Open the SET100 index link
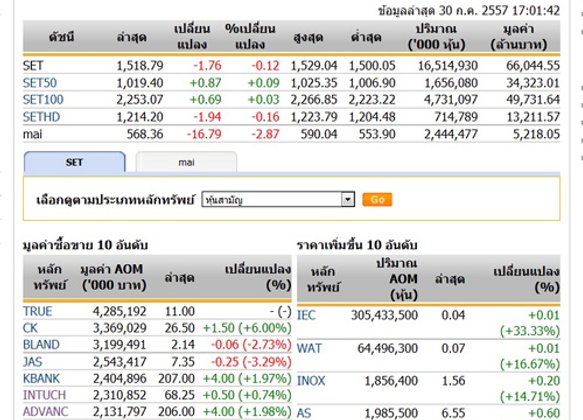 pyautogui.click(x=43, y=100)
